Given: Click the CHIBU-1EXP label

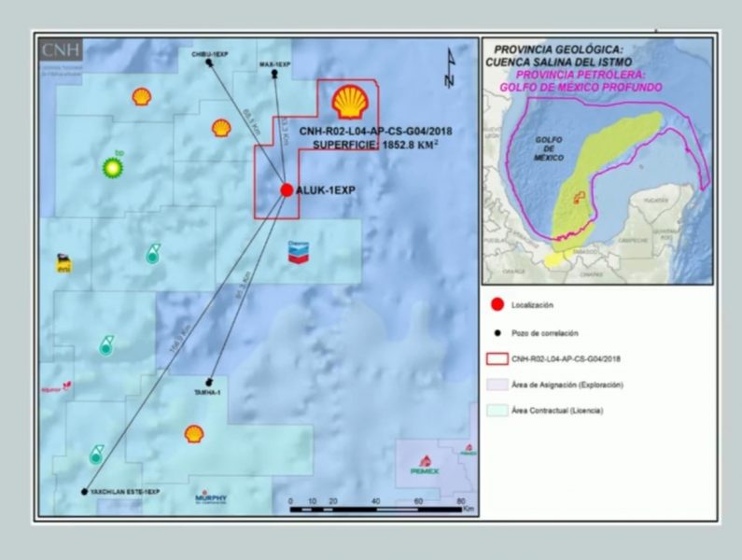Looking at the screenshot, I should pos(210,54).
